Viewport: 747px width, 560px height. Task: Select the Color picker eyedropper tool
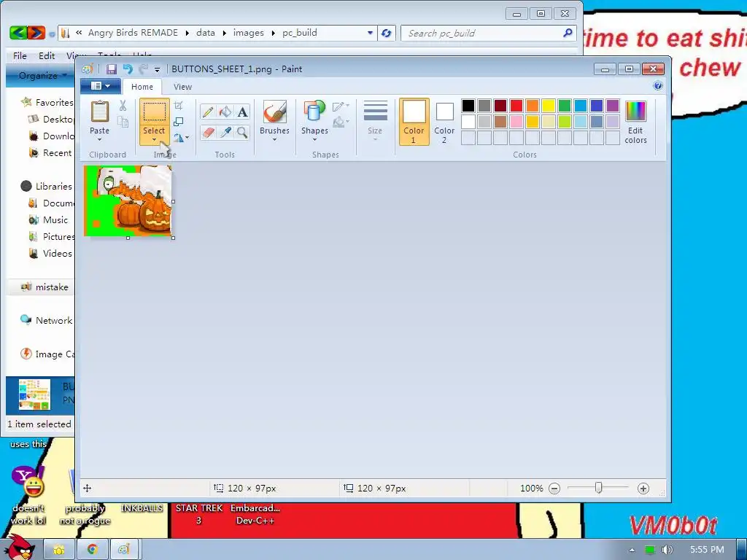225,132
